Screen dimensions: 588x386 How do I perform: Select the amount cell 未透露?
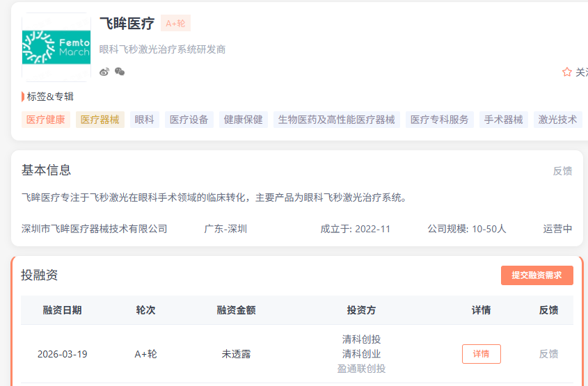pos(236,354)
